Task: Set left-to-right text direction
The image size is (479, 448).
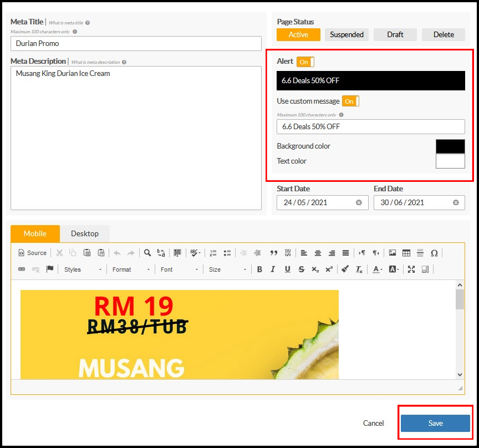Action: 362,253
